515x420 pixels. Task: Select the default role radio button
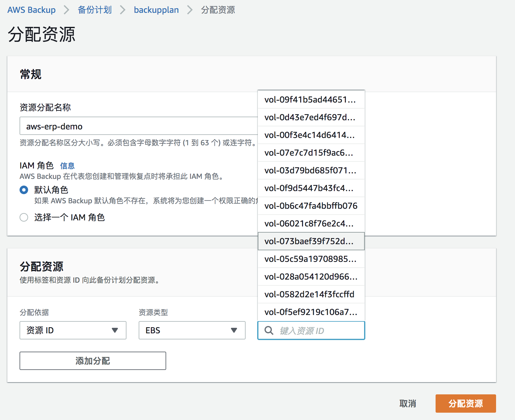(24, 190)
